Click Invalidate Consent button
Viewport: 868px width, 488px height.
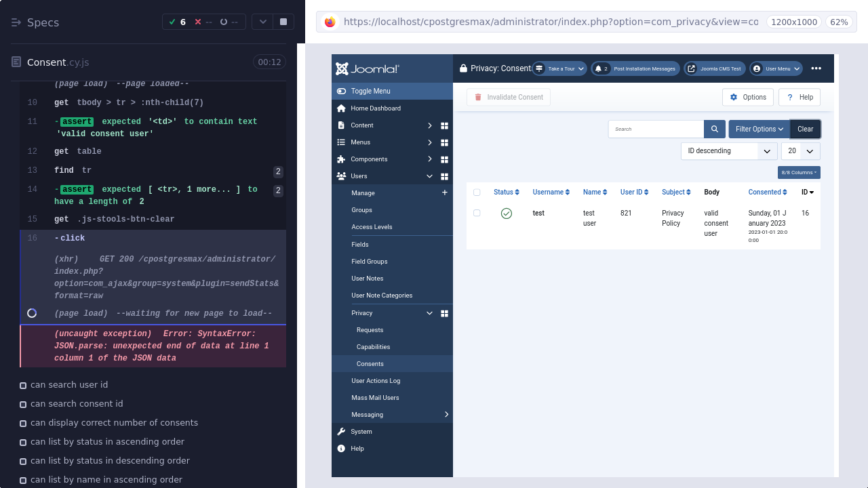coord(509,98)
